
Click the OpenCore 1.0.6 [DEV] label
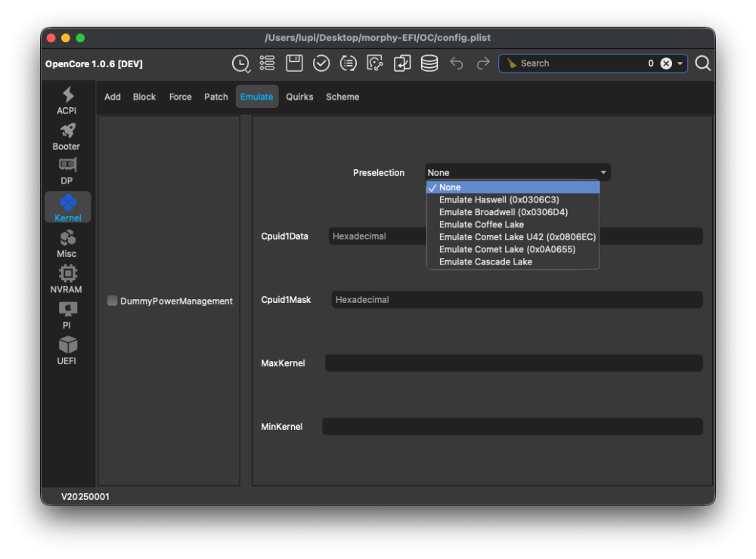(94, 64)
